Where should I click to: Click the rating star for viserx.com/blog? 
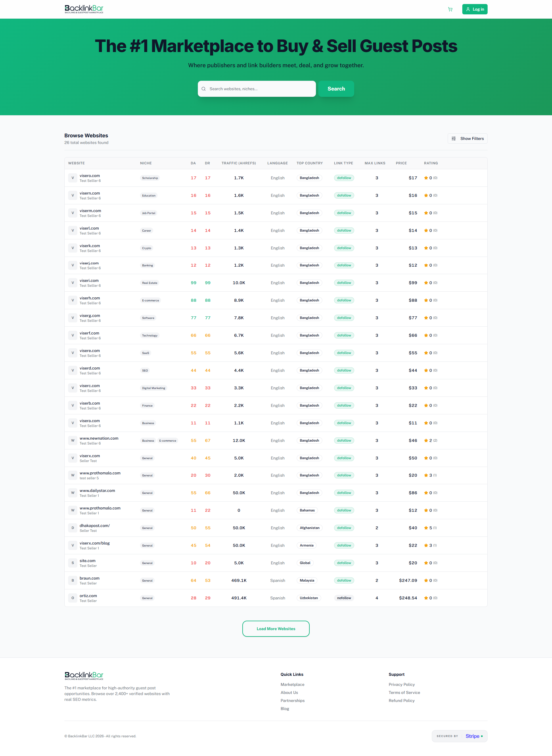click(x=426, y=545)
